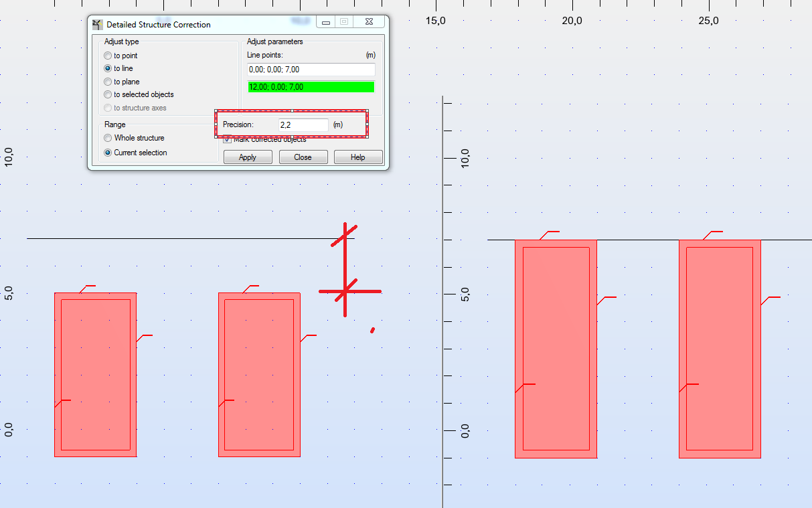
Task: Toggle the 'Mark corrected objects' checkbox
Action: pyautogui.click(x=227, y=139)
